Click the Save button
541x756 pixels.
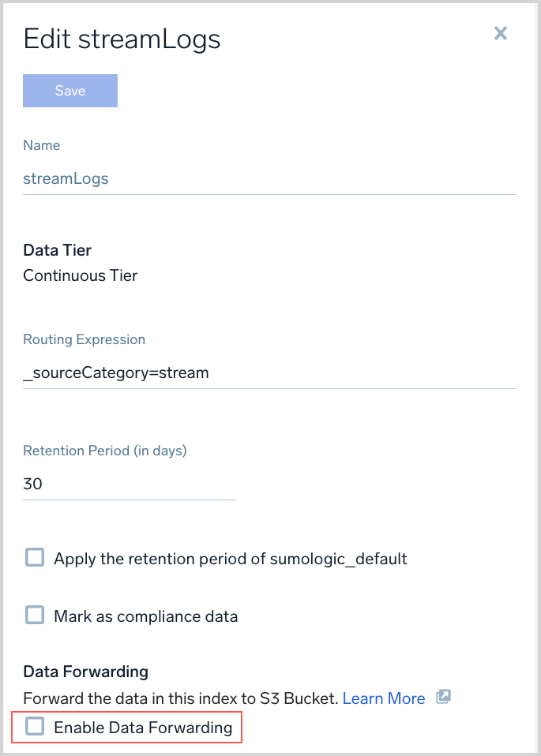point(70,91)
